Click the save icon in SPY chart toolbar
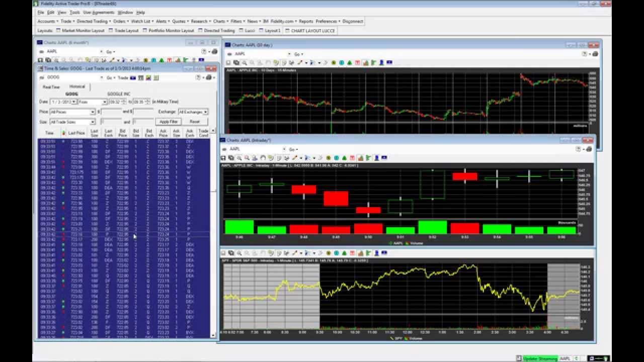The height and width of the screenshot is (362, 644). 223,253
